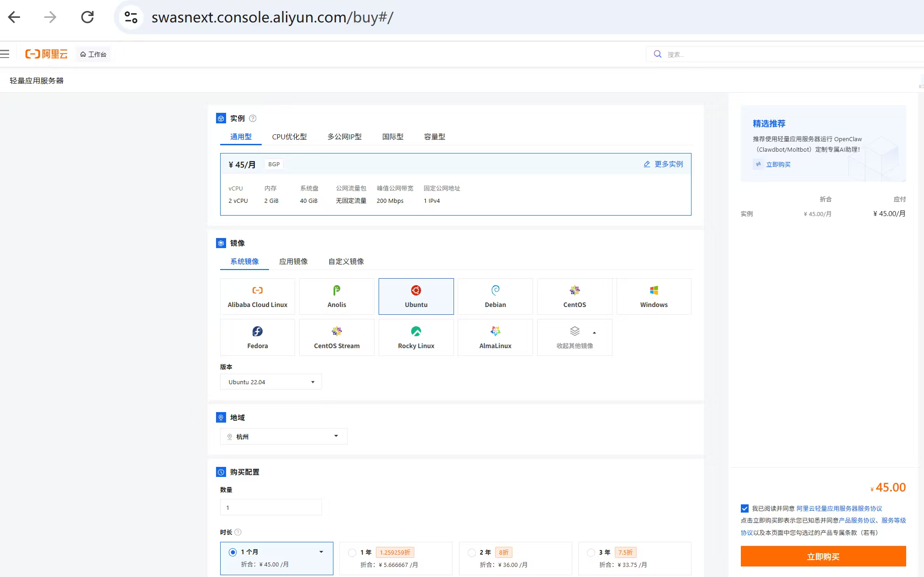
Task: Open site information icon in address bar
Action: pyautogui.click(x=131, y=17)
